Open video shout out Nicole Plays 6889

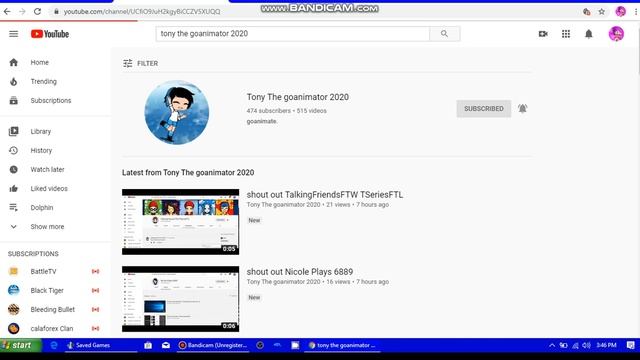[300, 272]
